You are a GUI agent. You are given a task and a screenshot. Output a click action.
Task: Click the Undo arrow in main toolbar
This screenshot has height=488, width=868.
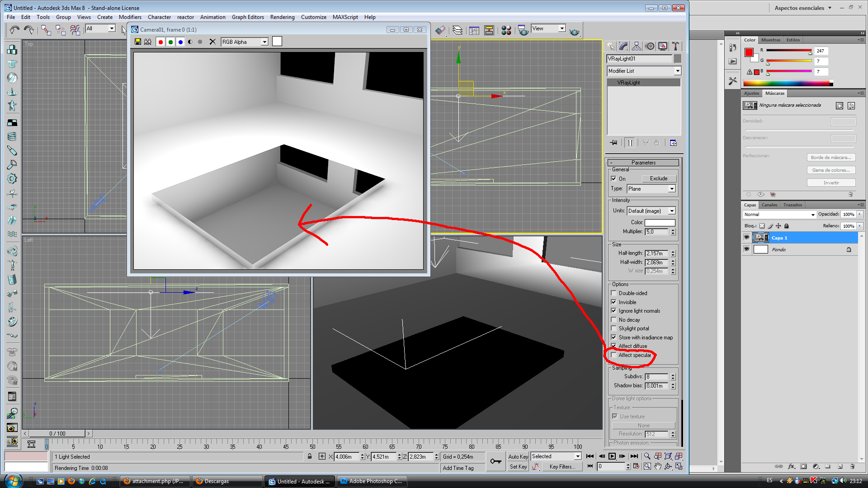[x=14, y=30]
